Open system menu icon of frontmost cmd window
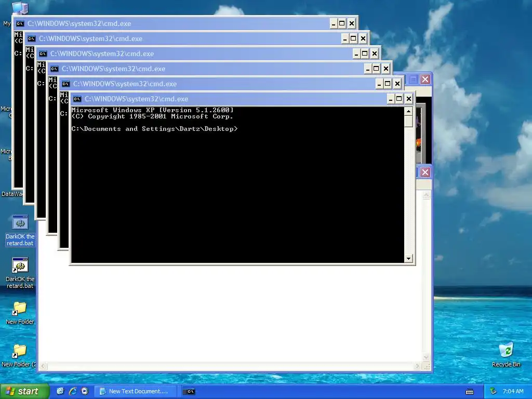Image resolution: width=532 pixels, height=399 pixels. [x=77, y=99]
